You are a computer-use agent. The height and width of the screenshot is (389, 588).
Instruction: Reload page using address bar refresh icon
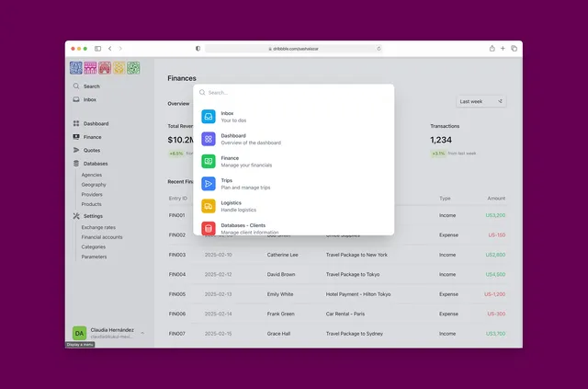(x=379, y=49)
